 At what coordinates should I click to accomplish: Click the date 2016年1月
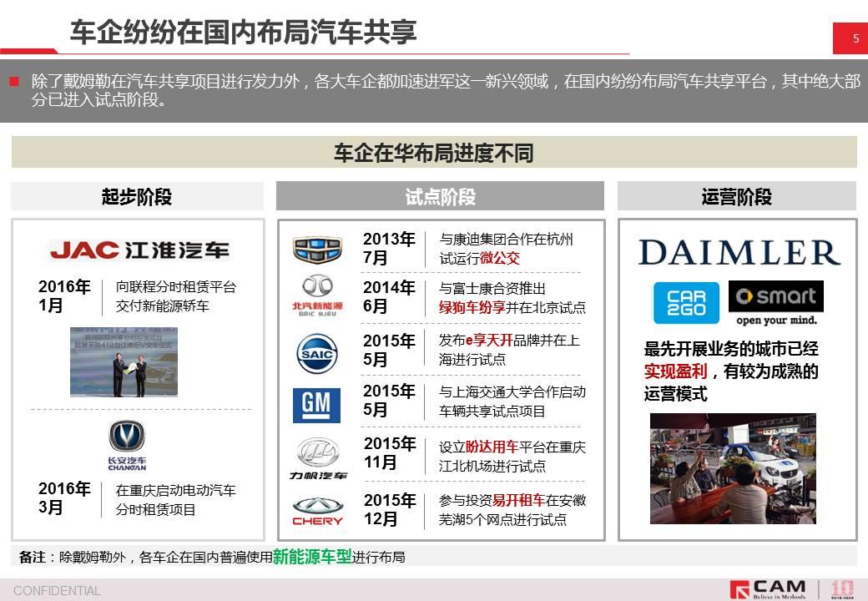[x=64, y=296]
